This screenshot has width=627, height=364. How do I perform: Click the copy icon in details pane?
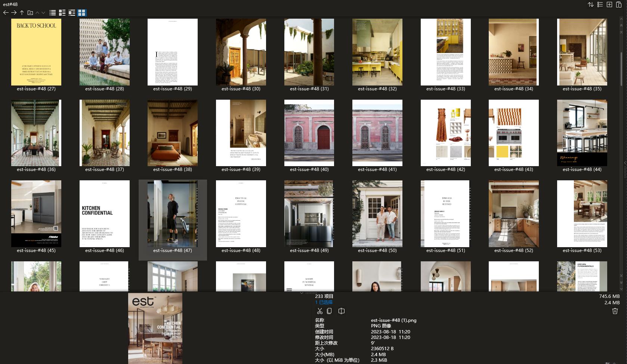pyautogui.click(x=329, y=311)
